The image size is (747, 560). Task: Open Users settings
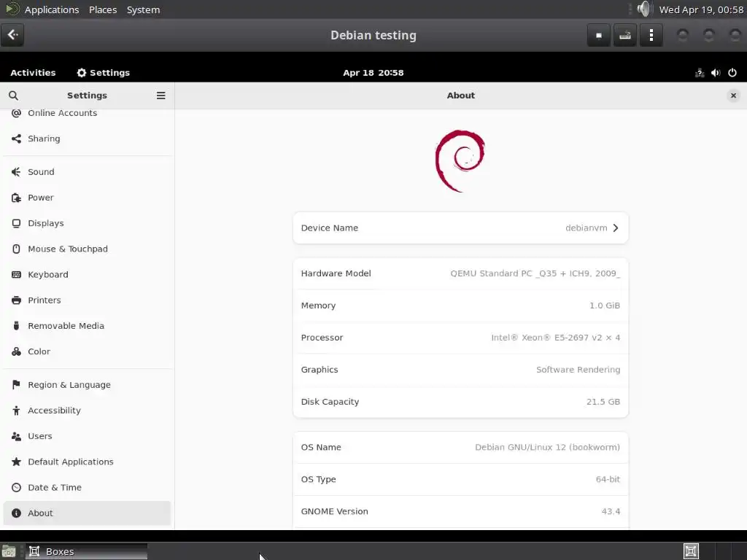tap(88, 436)
